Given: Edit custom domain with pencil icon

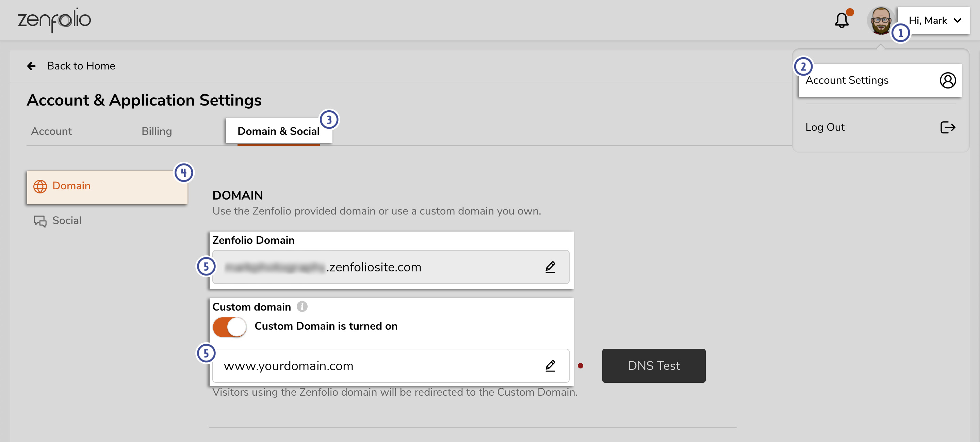Looking at the screenshot, I should coord(550,365).
